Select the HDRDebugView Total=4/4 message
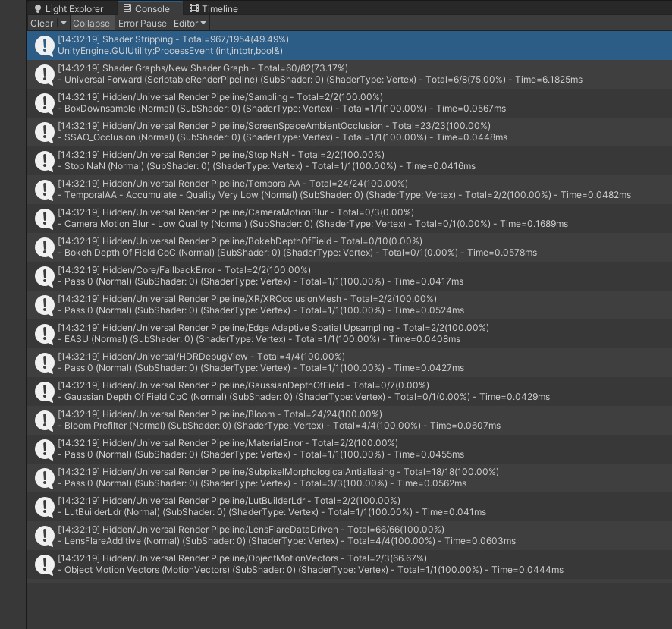The width and height of the screenshot is (672, 629). point(350,363)
